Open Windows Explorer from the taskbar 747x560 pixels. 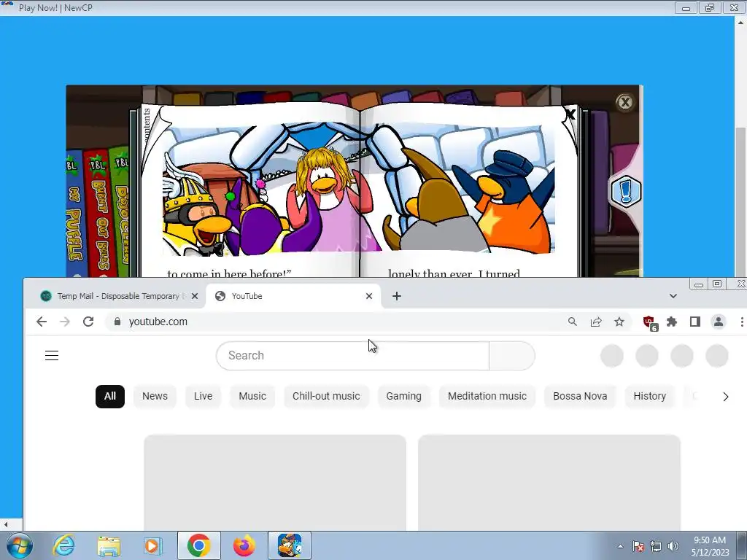point(109,545)
